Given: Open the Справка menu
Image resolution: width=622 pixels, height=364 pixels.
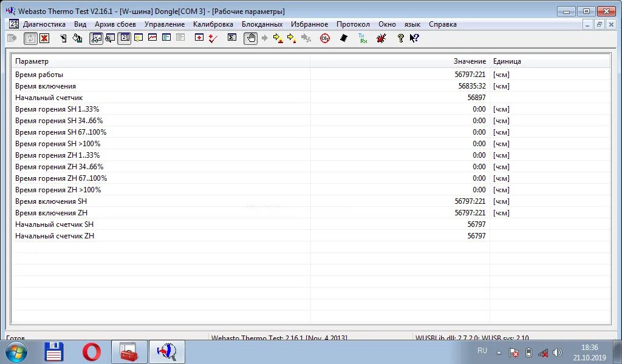Looking at the screenshot, I should coord(443,24).
